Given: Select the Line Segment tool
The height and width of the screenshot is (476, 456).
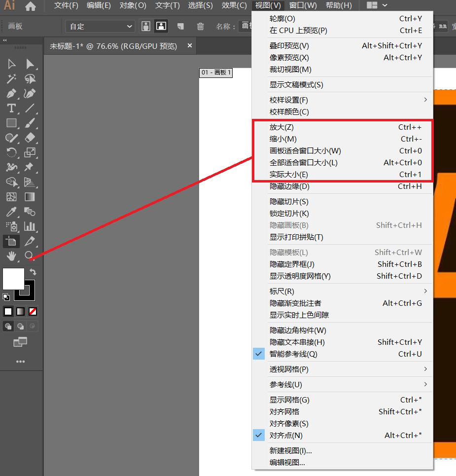Looking at the screenshot, I should click(x=30, y=109).
